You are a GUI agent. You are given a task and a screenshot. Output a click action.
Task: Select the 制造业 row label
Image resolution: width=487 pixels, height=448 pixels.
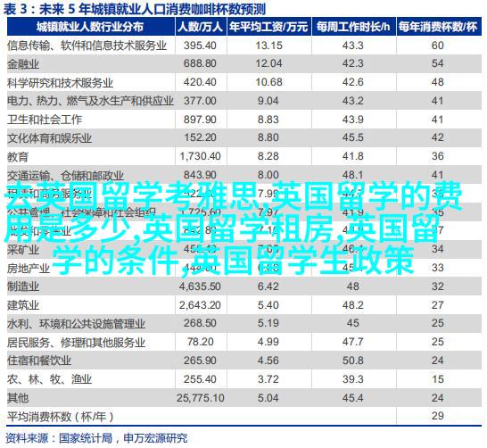(x=23, y=286)
